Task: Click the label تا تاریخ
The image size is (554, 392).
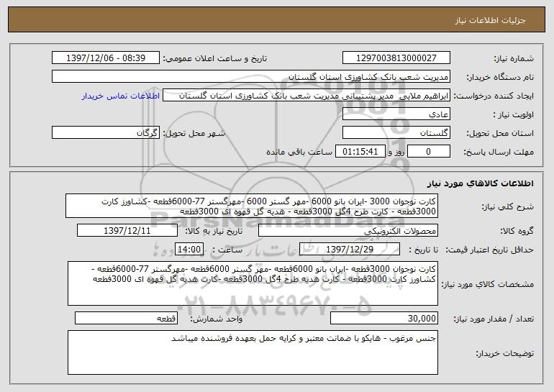Action: [x=423, y=250]
